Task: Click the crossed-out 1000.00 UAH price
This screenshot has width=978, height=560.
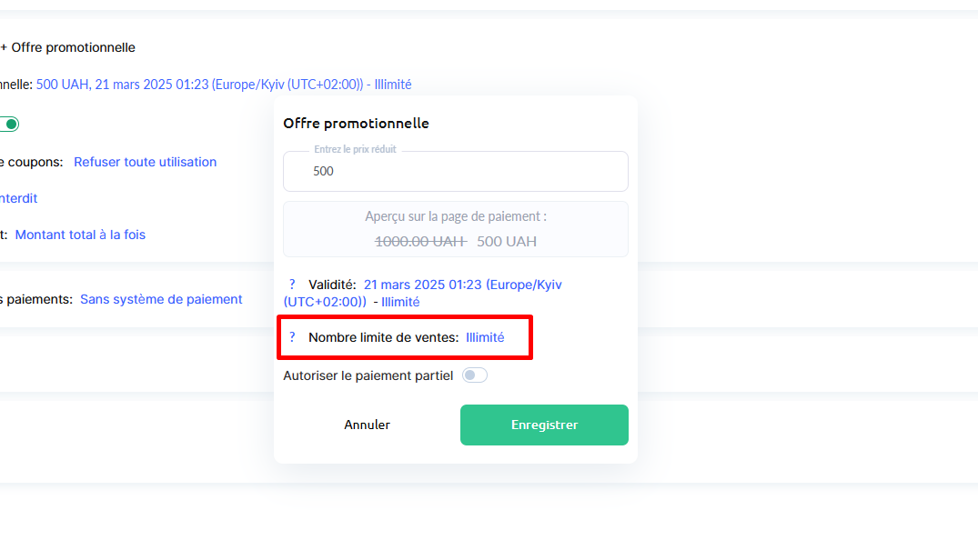Action: pyautogui.click(x=420, y=242)
